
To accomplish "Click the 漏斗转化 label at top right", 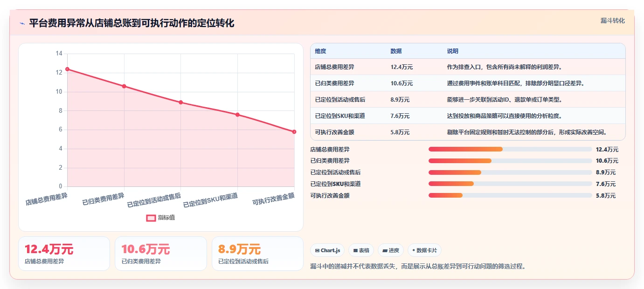I will pos(612,21).
